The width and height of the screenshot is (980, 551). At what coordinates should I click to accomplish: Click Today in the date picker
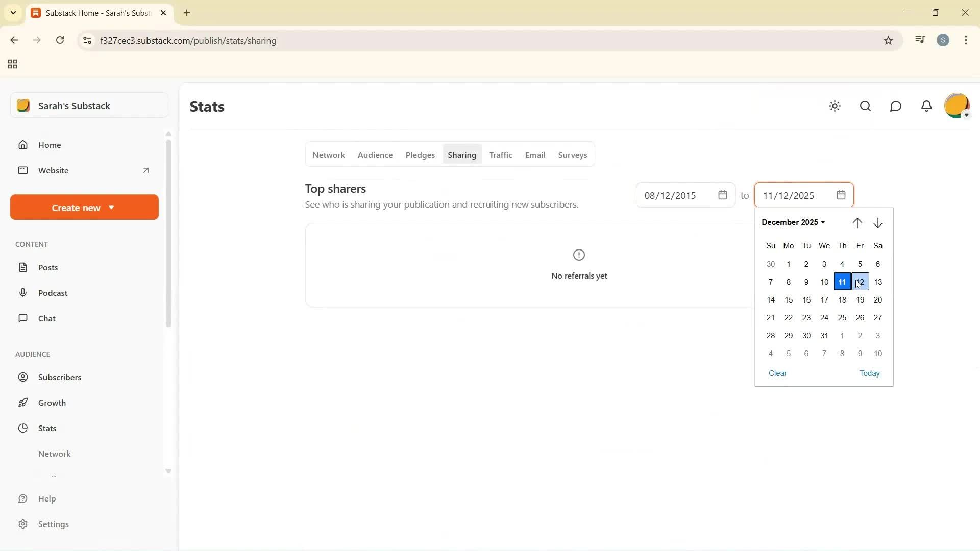pos(869,373)
